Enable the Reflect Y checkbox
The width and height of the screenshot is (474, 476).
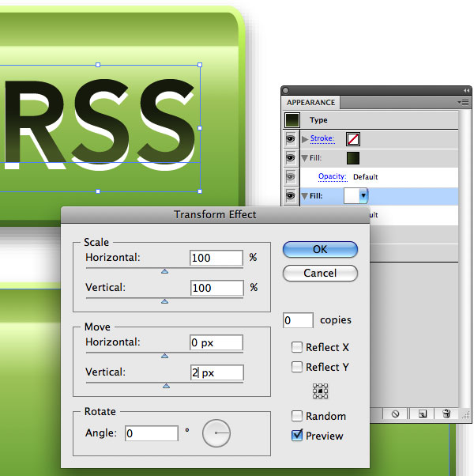tap(296, 367)
